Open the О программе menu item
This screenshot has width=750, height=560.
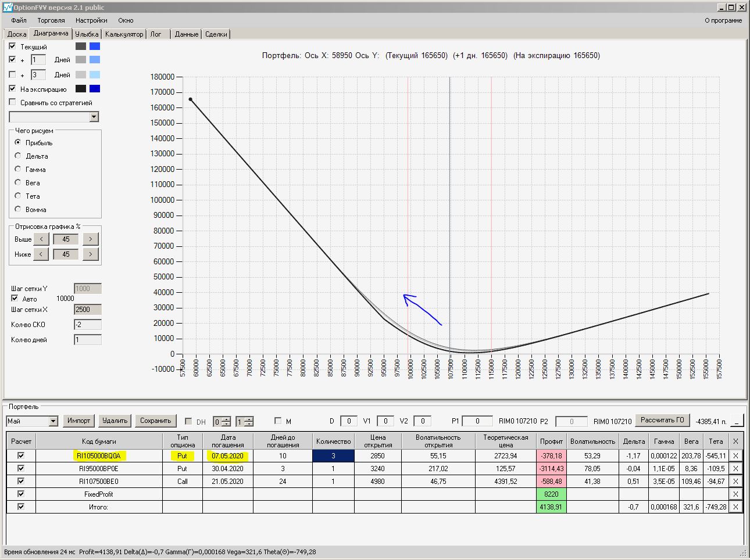point(723,20)
